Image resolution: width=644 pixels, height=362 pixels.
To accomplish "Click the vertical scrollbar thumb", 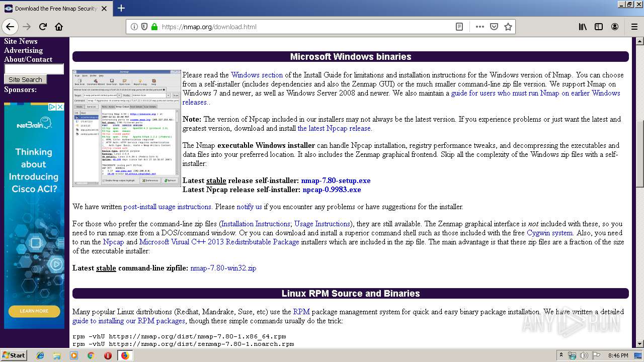I will 640,154.
